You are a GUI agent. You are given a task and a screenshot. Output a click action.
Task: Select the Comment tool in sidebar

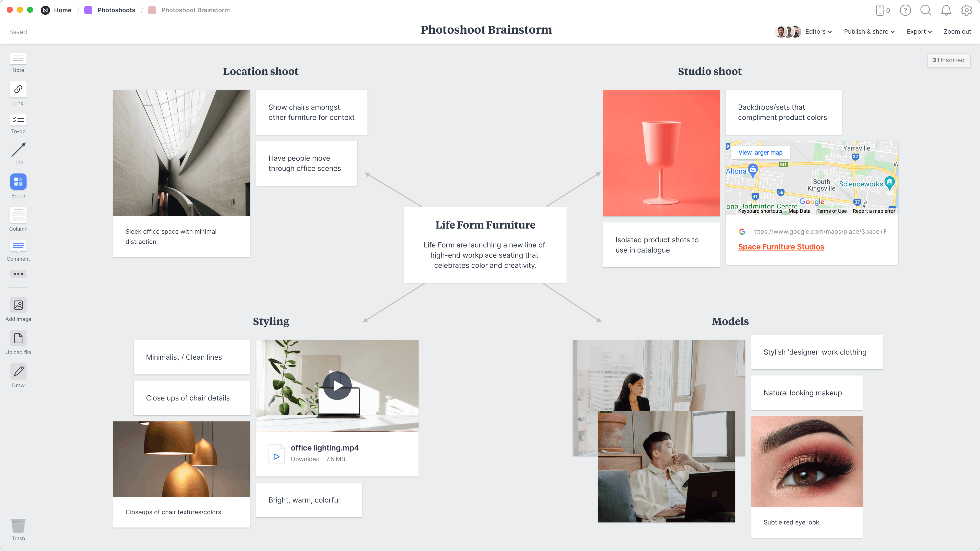18,249
